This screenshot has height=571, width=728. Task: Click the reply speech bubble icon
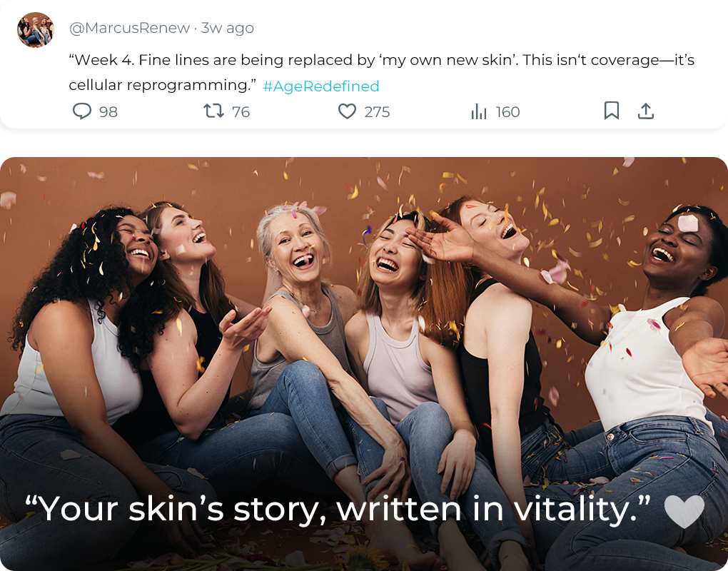point(82,111)
